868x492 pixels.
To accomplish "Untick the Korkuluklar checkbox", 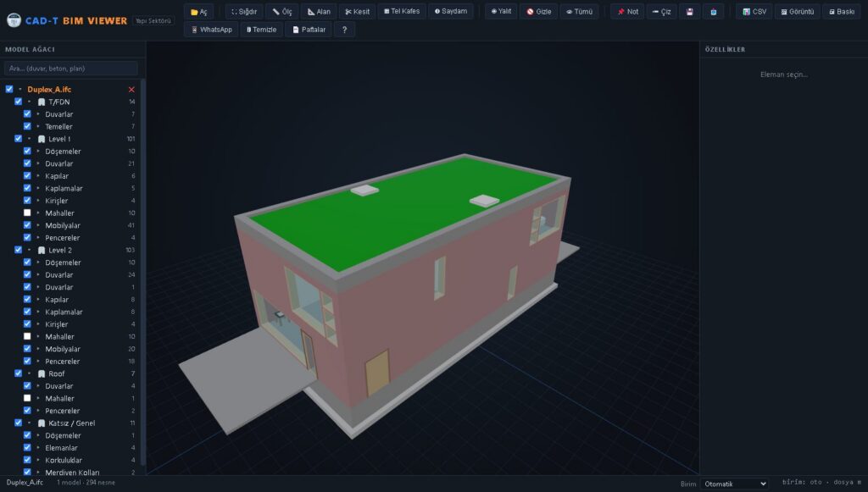I will (x=27, y=460).
